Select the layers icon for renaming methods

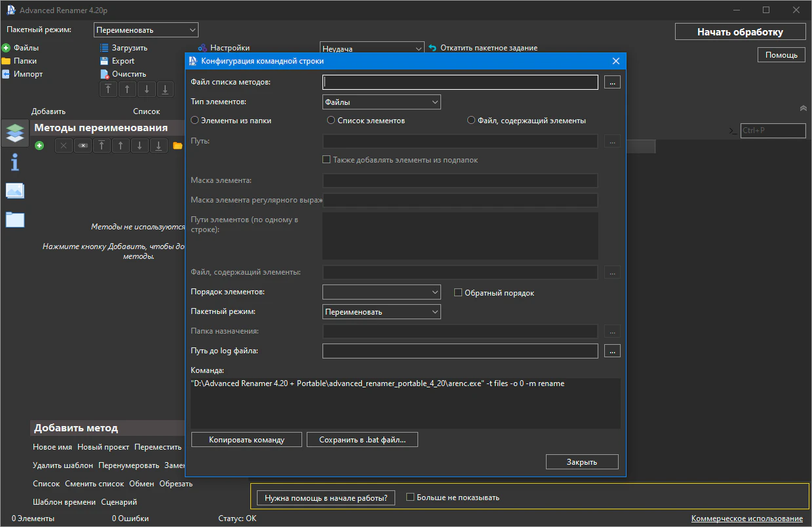14,132
